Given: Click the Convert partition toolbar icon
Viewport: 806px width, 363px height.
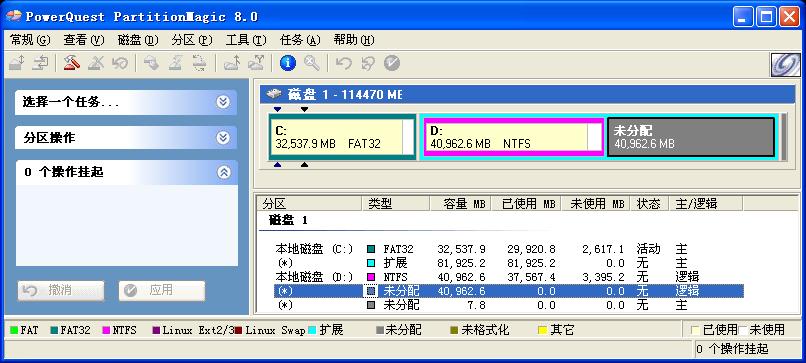Looking at the screenshot, I should 199,63.
